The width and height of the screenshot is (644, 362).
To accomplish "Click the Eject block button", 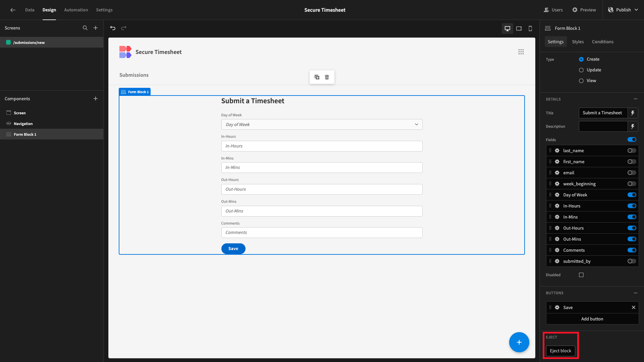I will click(560, 351).
